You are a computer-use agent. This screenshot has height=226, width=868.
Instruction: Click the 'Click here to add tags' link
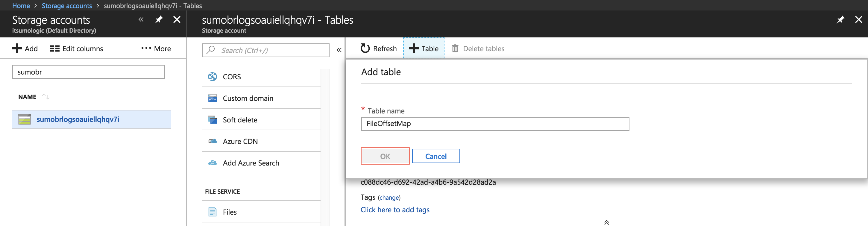point(395,210)
